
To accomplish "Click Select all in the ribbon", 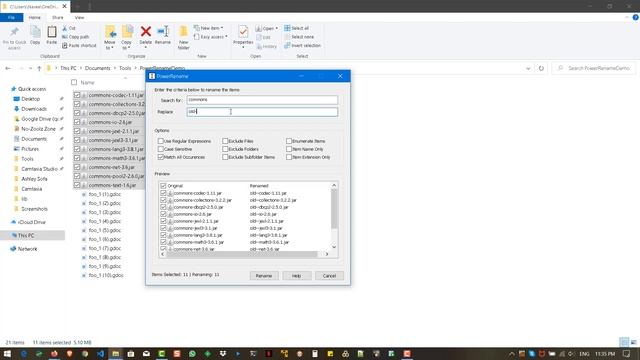I will point(296,28).
